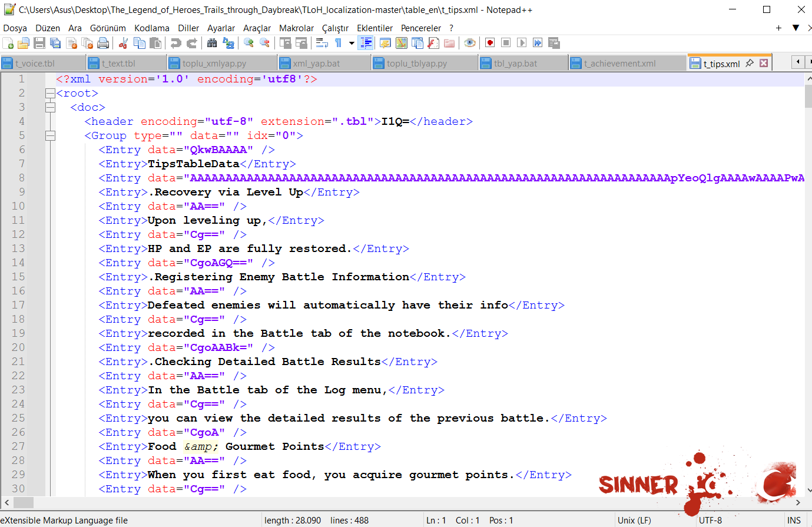Switch to the t_achievement.xml tab
Viewport: 812px width, 527px height.
point(619,64)
